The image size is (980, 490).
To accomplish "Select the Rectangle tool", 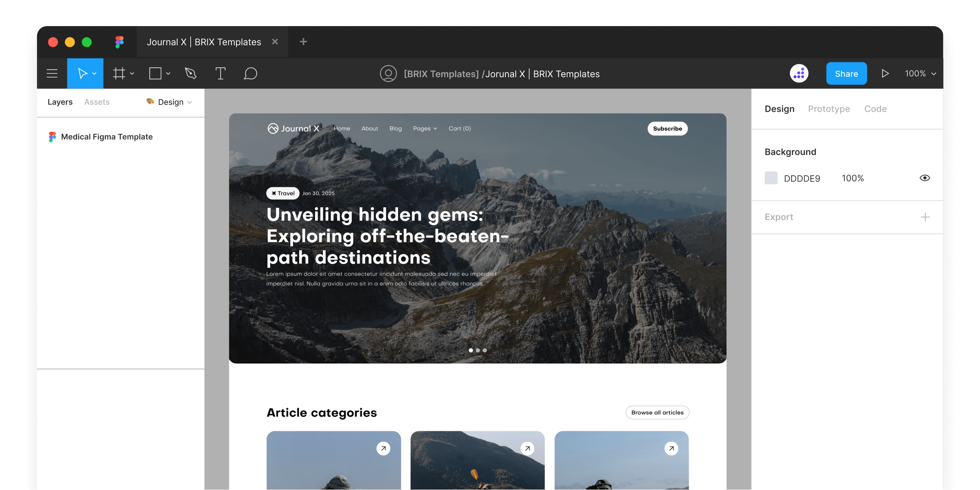I will point(156,73).
